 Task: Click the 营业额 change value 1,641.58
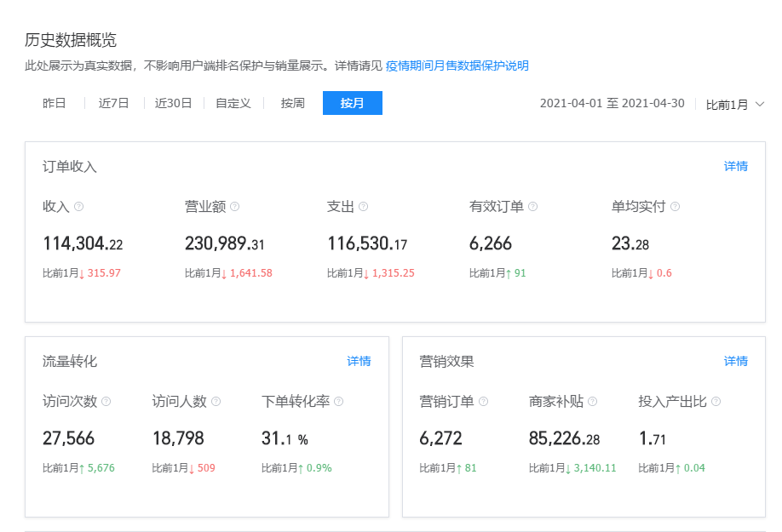[250, 273]
